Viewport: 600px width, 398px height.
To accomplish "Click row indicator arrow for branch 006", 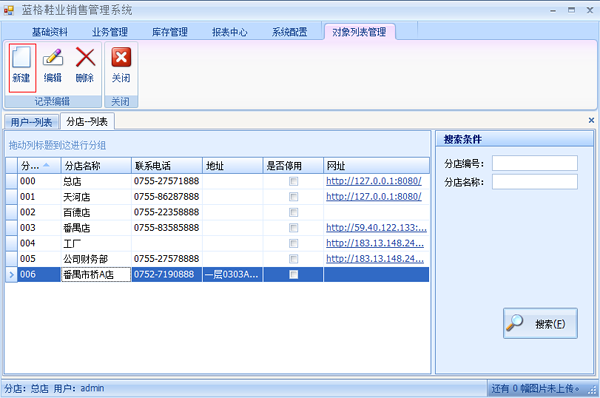I will 11,274.
